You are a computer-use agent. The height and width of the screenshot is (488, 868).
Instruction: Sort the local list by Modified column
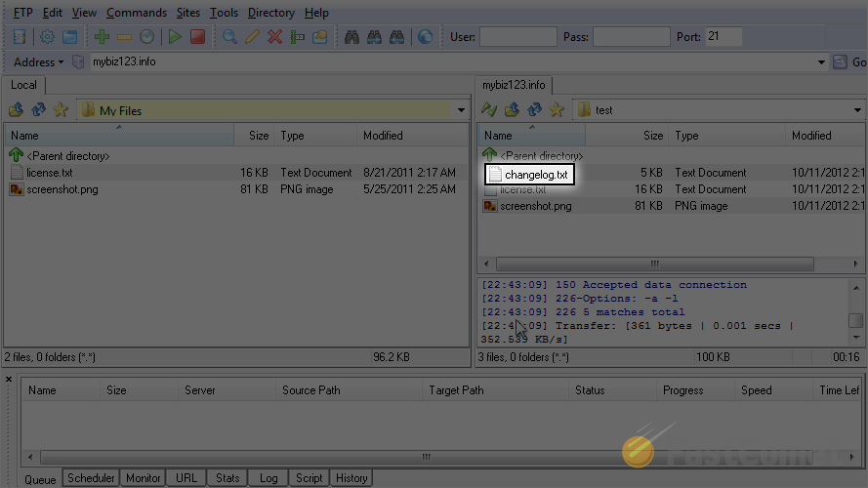pyautogui.click(x=383, y=136)
